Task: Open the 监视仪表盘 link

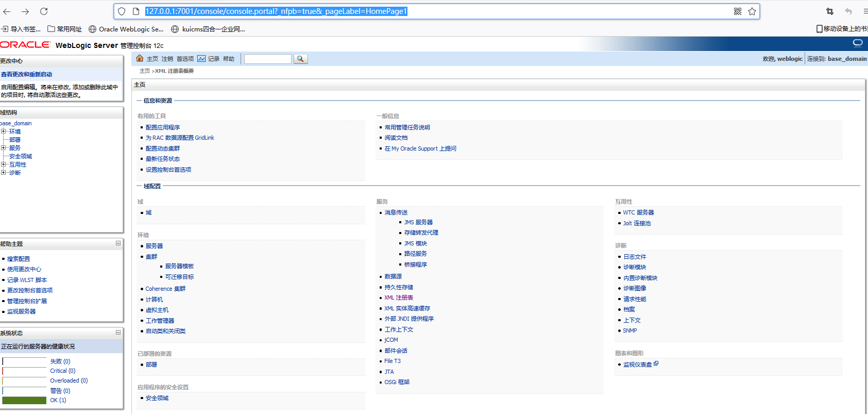Action: click(638, 365)
